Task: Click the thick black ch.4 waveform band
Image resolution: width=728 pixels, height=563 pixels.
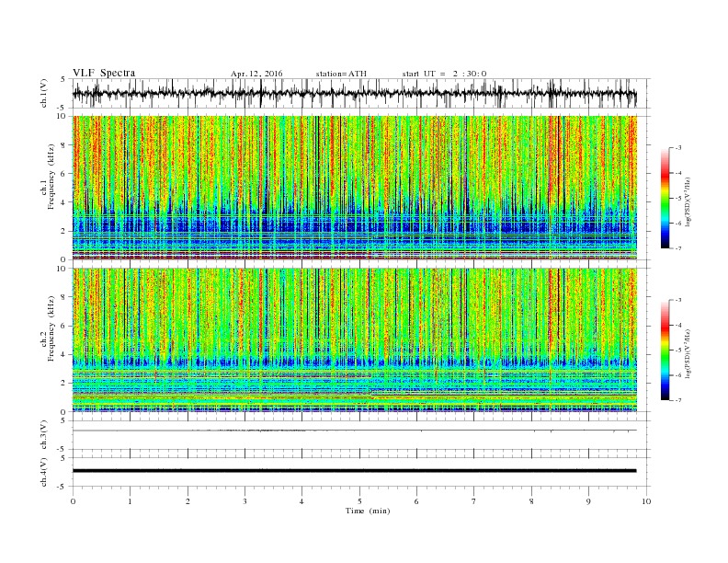Action: [355, 471]
